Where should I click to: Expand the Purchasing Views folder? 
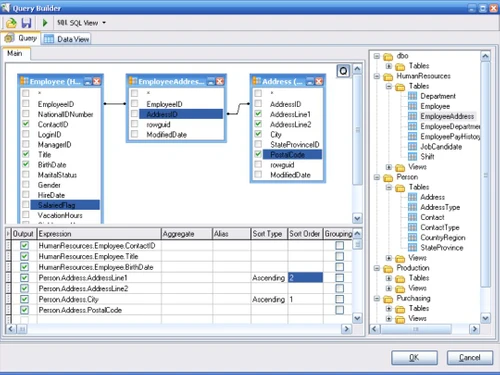389,318
